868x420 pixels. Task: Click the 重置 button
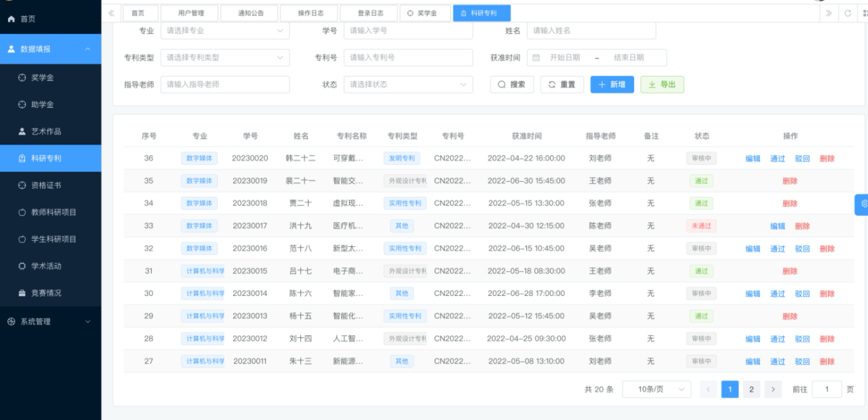pyautogui.click(x=562, y=84)
